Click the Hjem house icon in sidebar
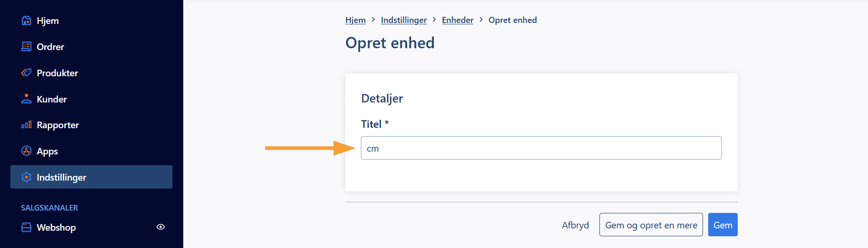The height and width of the screenshot is (248, 868). (x=26, y=21)
